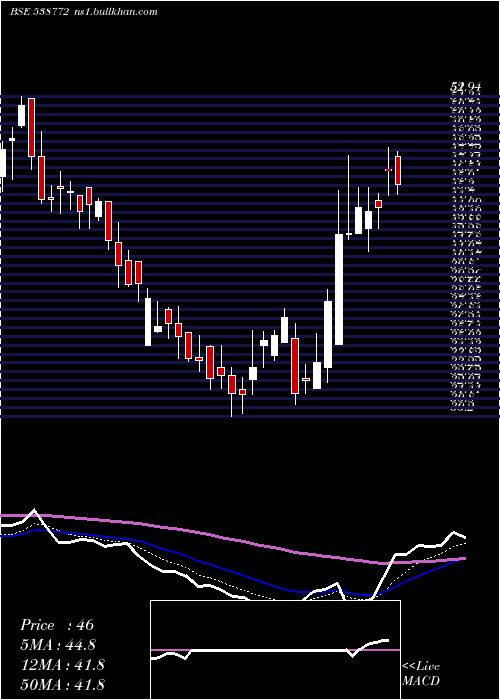Screen dimensions: 500x700
Task: Click the ns1.bullkhan.com watermark text
Action: pyautogui.click(x=115, y=12)
